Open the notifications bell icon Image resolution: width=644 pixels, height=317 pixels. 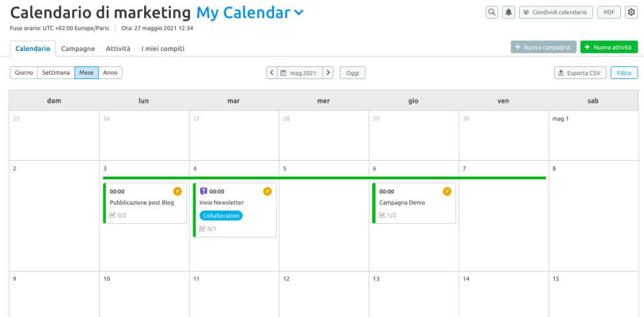tap(508, 12)
